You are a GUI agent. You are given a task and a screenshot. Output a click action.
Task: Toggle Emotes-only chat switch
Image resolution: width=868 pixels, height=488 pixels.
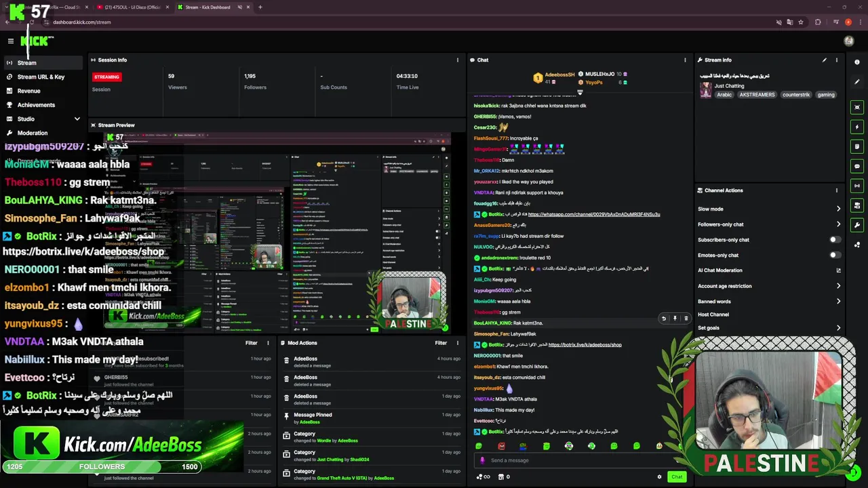pyautogui.click(x=835, y=255)
